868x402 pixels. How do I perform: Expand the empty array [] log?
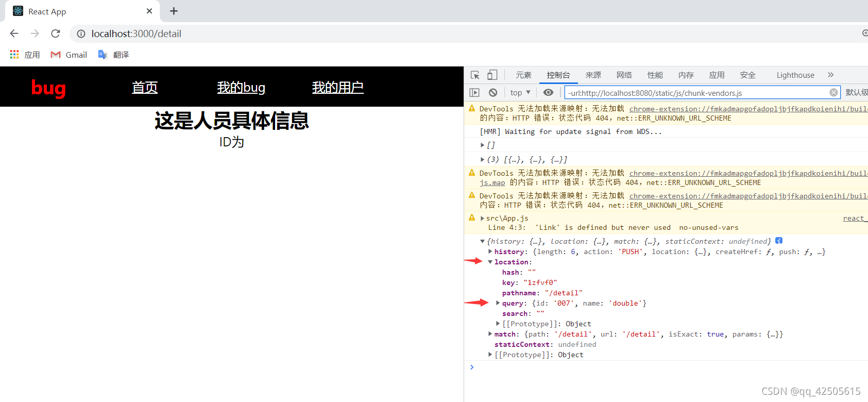pos(482,145)
